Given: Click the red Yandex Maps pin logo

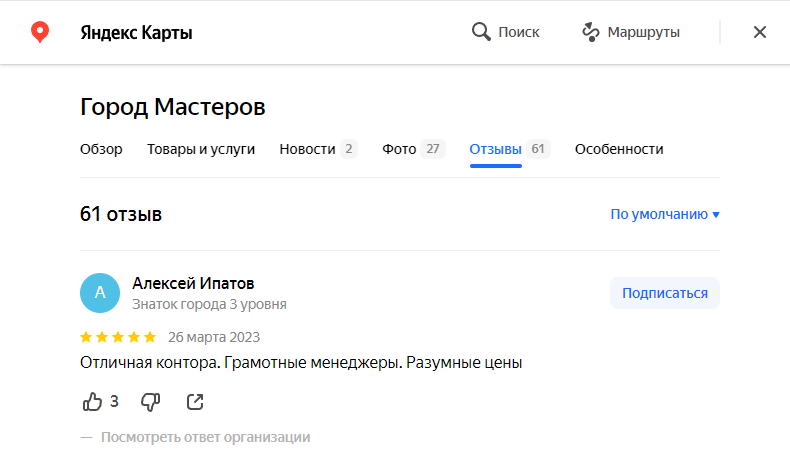Looking at the screenshot, I should pos(40,32).
